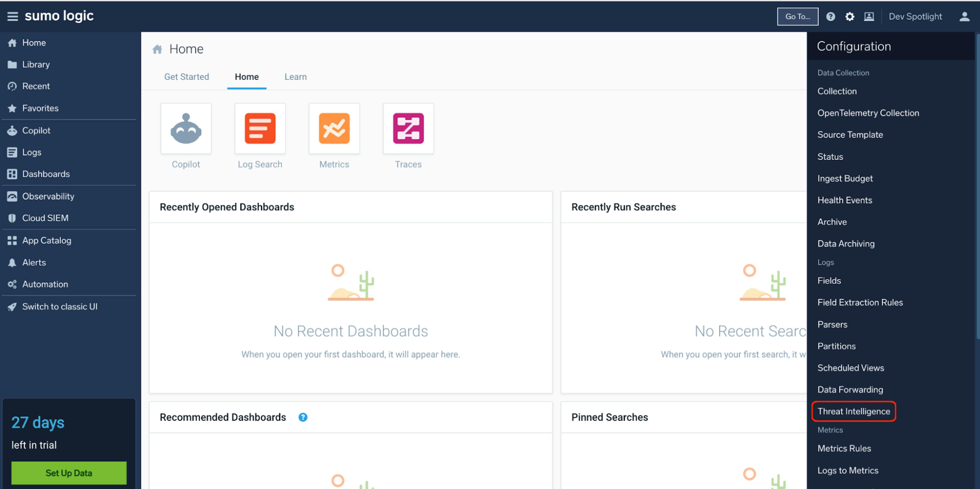The height and width of the screenshot is (489, 980).
Task: Open the user profile icon
Action: 964,16
